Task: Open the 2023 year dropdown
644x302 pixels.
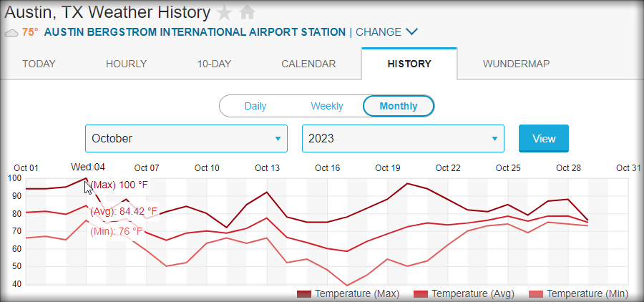Action: click(403, 139)
